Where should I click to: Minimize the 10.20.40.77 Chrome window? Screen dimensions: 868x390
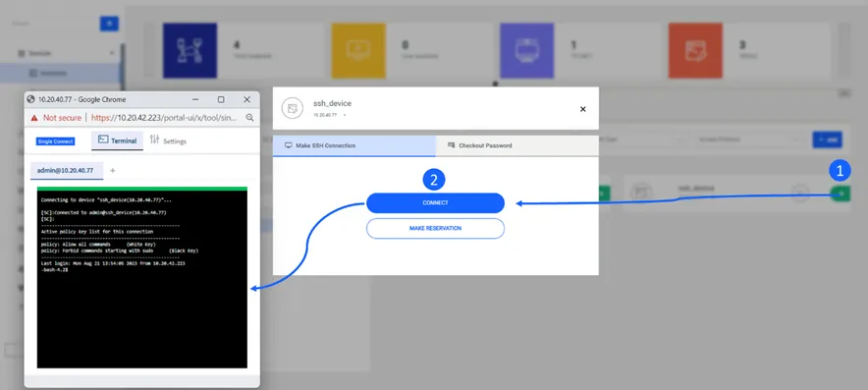point(195,100)
